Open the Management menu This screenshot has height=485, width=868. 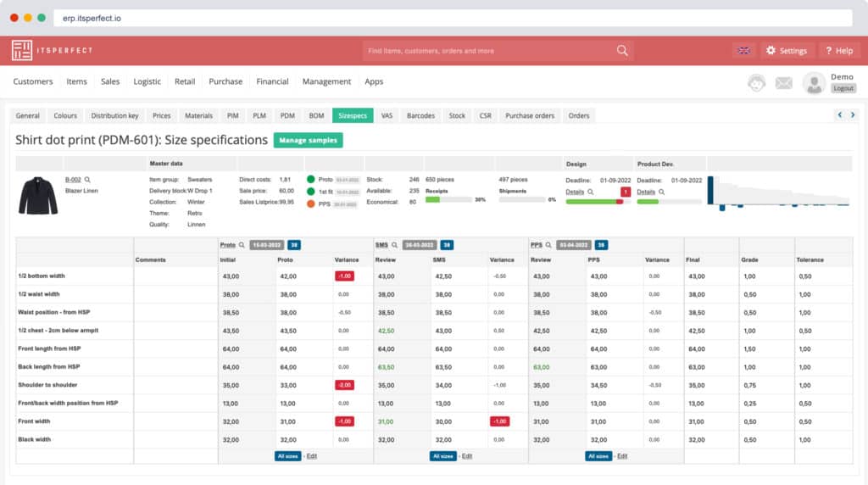tap(326, 81)
